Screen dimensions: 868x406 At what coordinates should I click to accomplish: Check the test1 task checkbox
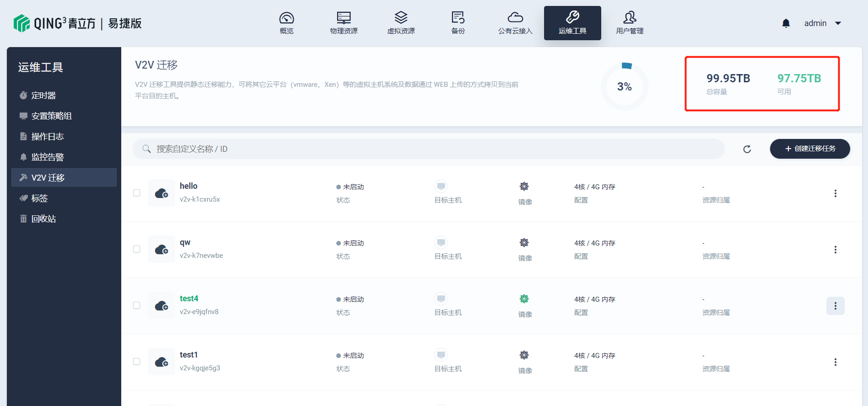[136, 362]
